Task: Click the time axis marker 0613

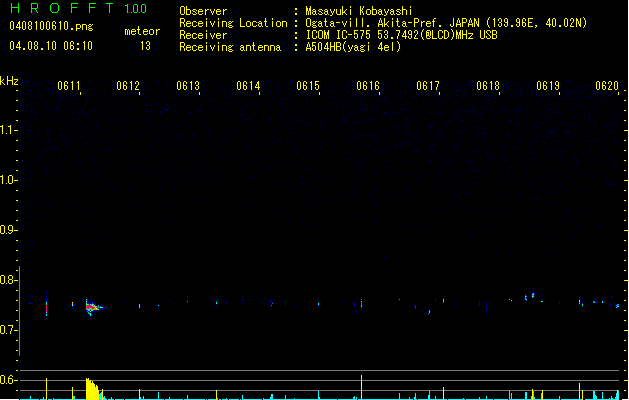Action: [x=188, y=85]
